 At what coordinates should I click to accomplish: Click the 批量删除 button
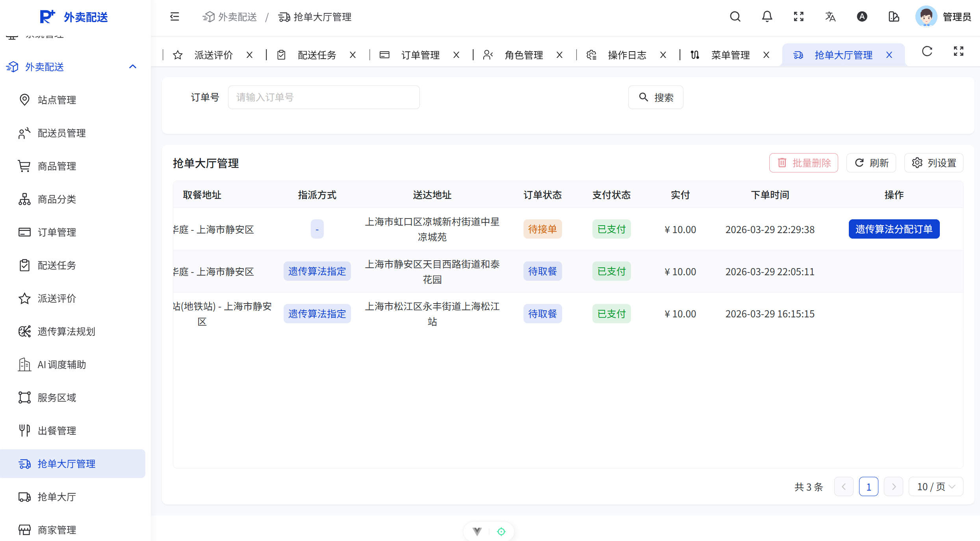tap(804, 163)
